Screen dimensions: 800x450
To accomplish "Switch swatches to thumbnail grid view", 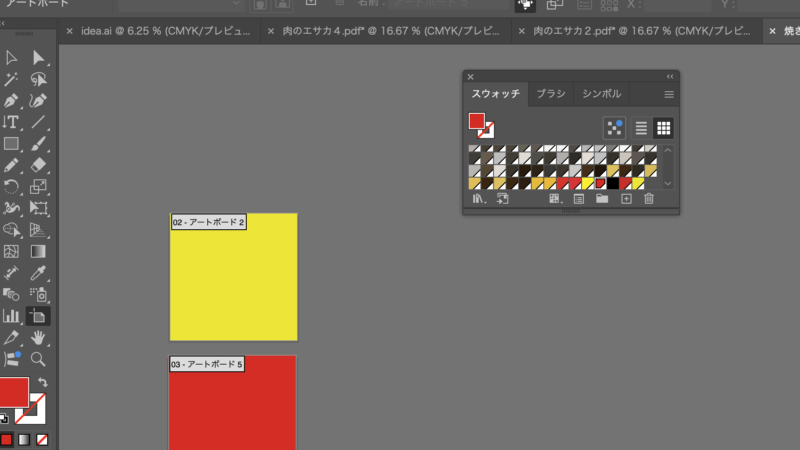I will click(x=662, y=128).
